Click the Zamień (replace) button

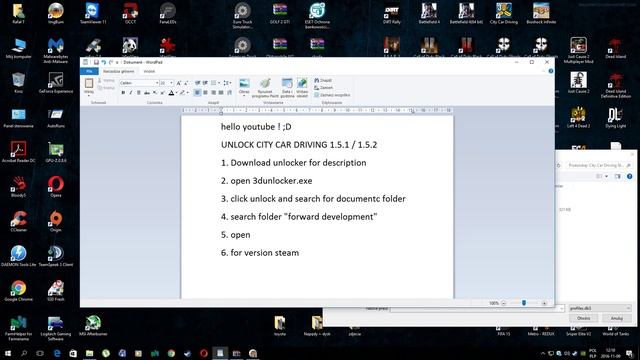324,88
